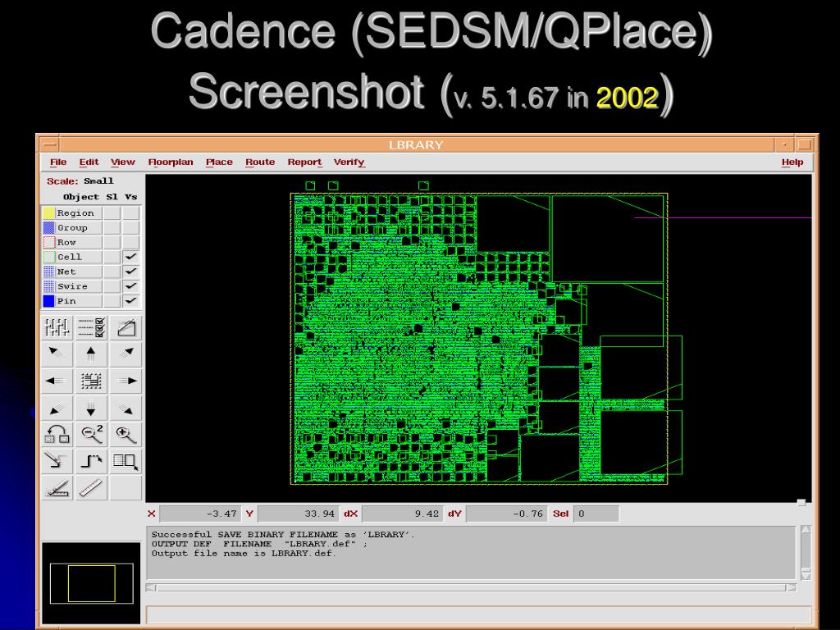Image resolution: width=840 pixels, height=630 pixels.
Task: Pan the view to the right
Action: (x=126, y=381)
